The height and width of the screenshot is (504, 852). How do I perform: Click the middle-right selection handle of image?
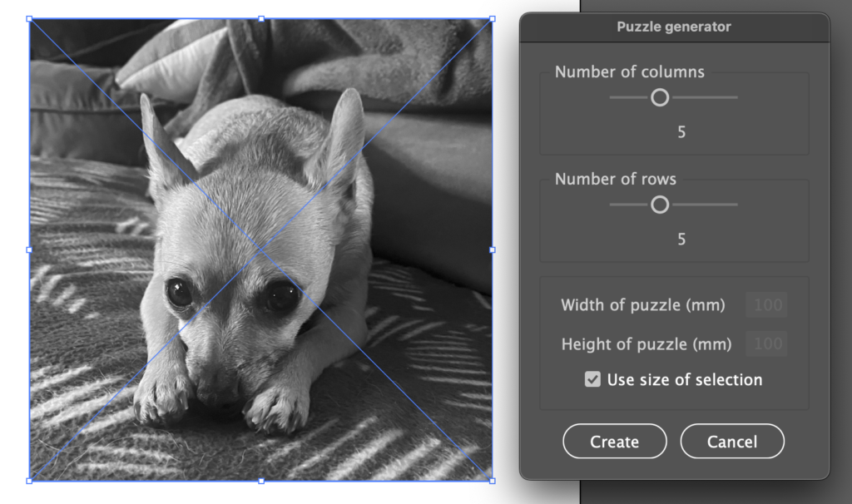[493, 250]
